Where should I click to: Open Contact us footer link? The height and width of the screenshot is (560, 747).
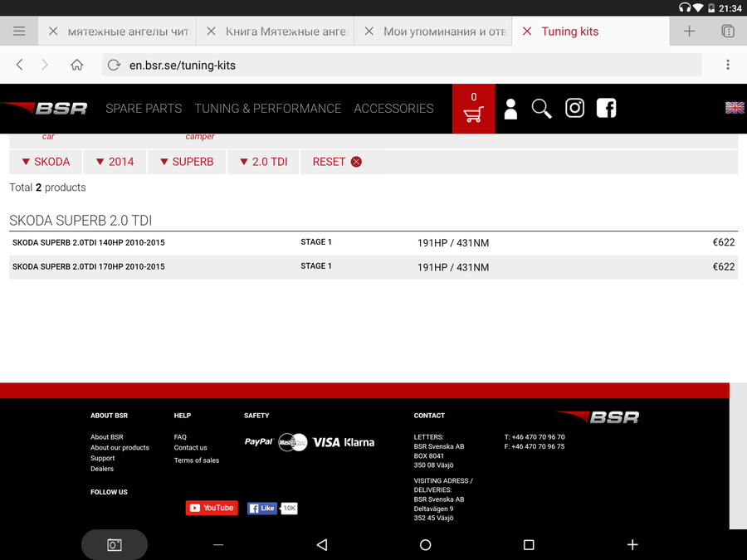[190, 448]
